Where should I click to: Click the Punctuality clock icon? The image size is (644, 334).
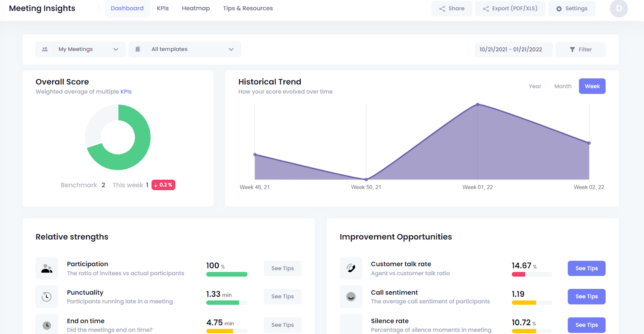(47, 297)
